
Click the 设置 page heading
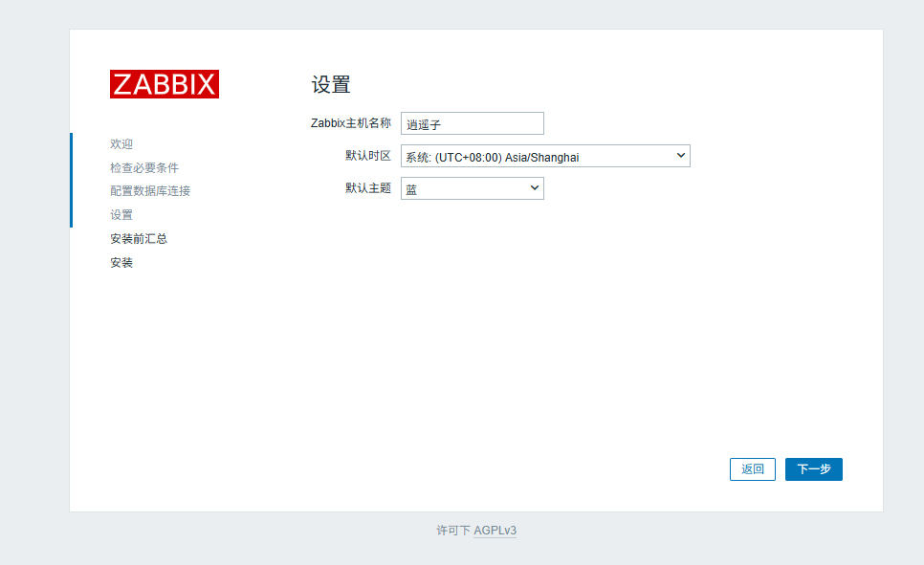(x=331, y=85)
